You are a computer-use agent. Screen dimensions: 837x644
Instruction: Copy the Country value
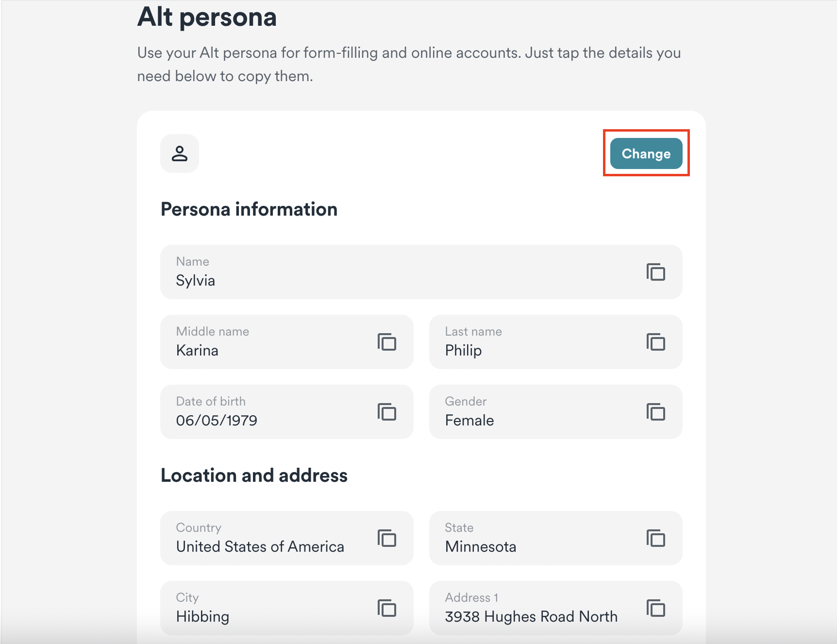pos(387,538)
